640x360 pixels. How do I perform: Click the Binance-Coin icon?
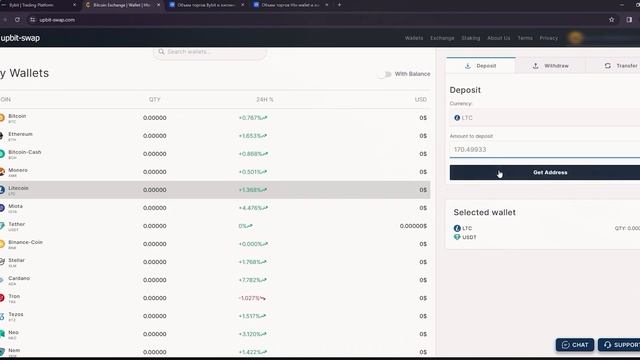[x=2, y=244]
